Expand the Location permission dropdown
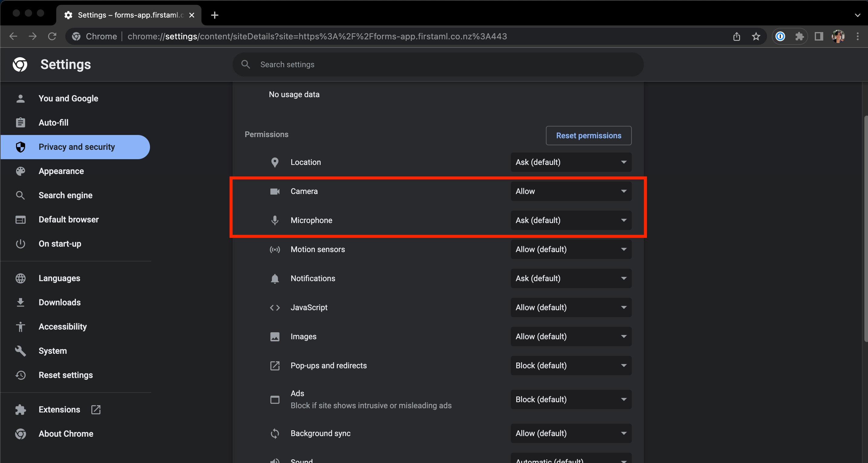 [x=571, y=162]
